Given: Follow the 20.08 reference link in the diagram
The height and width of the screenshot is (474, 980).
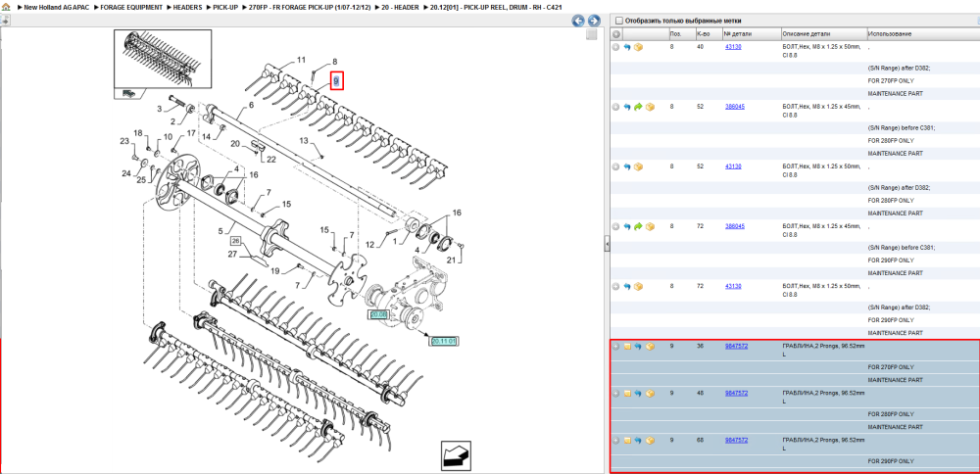Looking at the screenshot, I should pos(378,314).
